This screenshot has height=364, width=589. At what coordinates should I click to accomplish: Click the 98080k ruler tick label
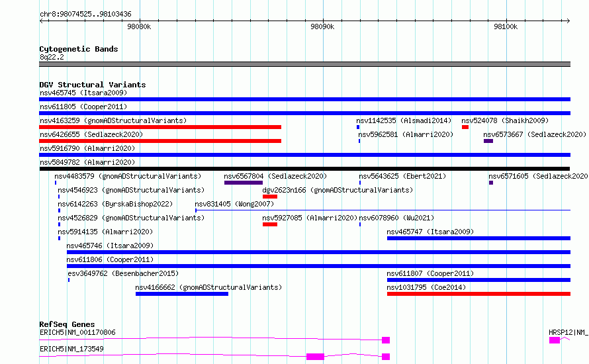(139, 26)
